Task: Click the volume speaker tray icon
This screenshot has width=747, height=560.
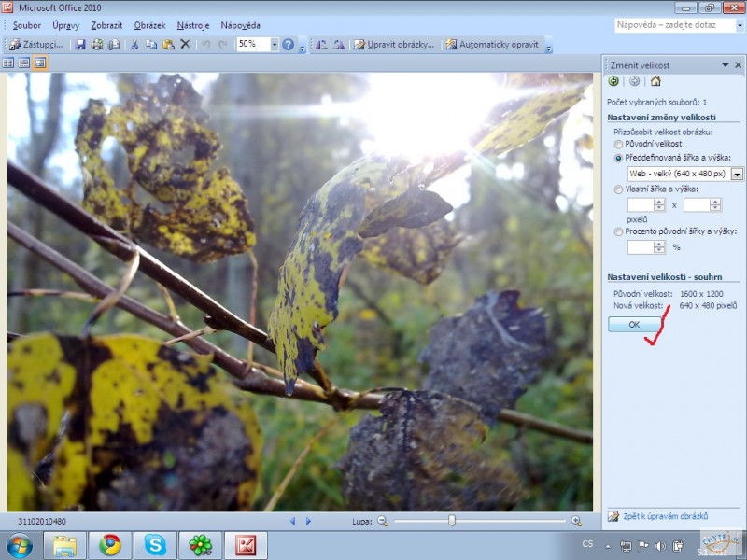Action: [x=660, y=546]
